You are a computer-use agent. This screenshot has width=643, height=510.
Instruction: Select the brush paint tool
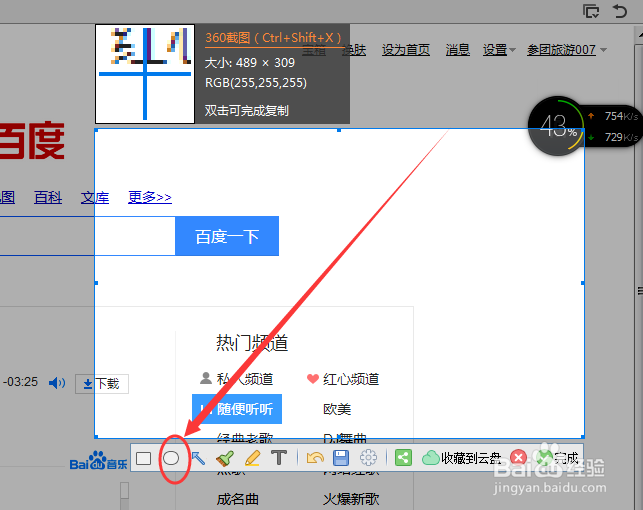click(x=225, y=458)
